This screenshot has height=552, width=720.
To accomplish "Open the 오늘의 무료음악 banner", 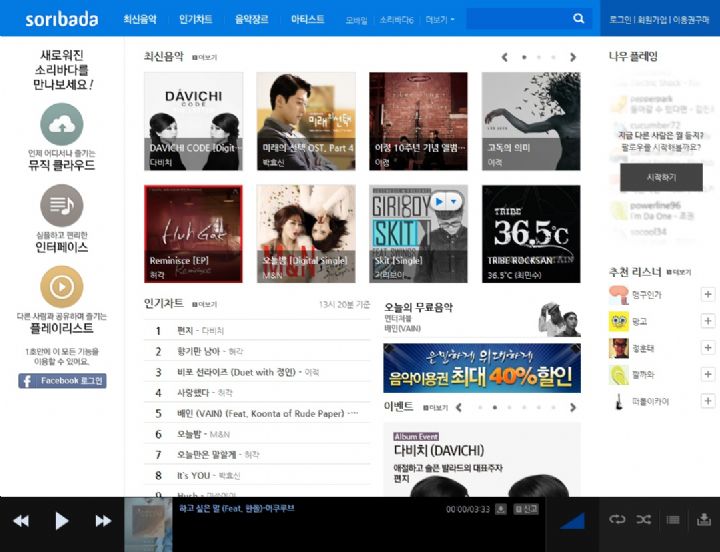I will tap(482, 318).
